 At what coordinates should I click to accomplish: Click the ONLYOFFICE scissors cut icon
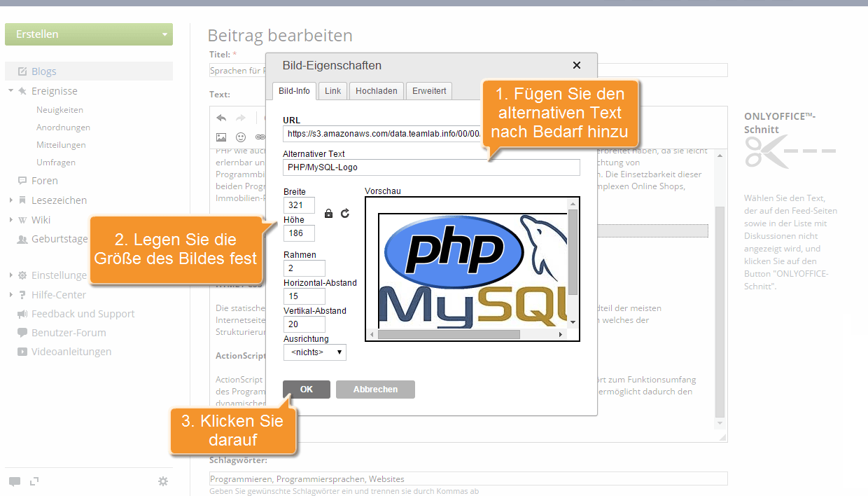pos(790,151)
